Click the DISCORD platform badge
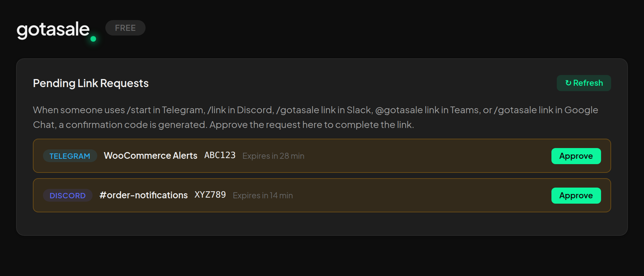Screen dimensions: 644x276 point(67,195)
